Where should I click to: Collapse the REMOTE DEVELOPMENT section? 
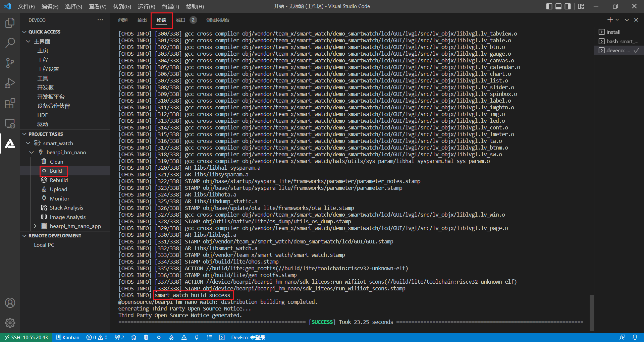[x=24, y=236]
